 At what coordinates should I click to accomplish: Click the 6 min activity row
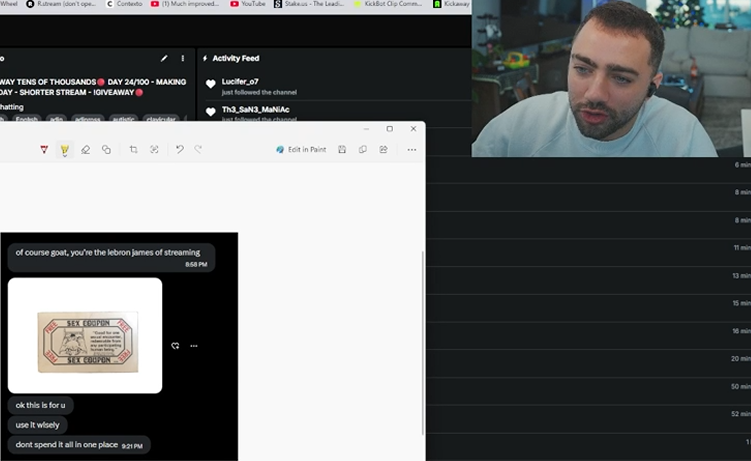[588, 169]
